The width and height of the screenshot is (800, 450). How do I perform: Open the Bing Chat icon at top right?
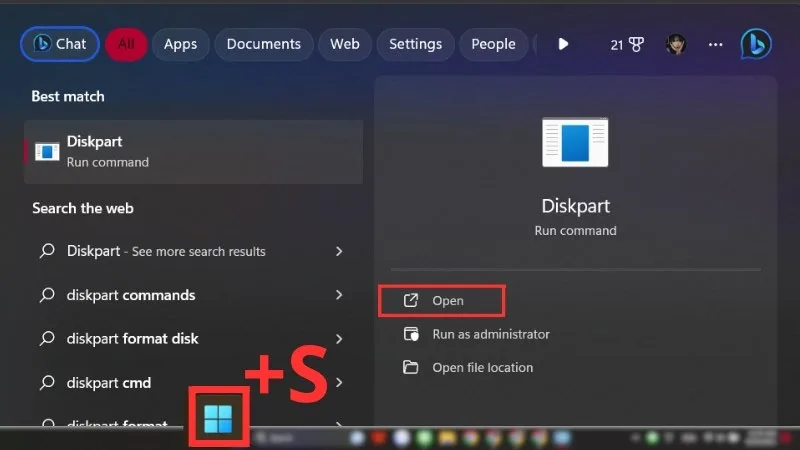[x=756, y=44]
